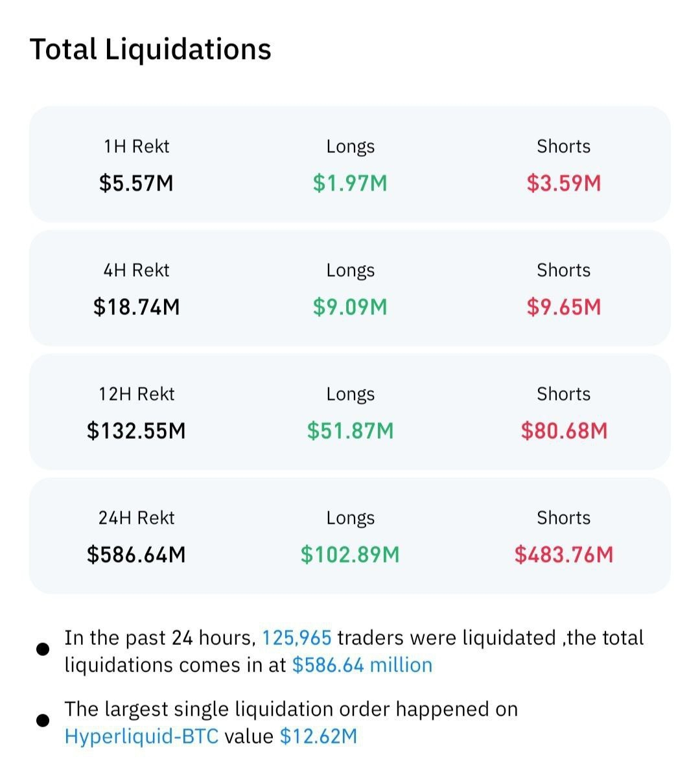The width and height of the screenshot is (700, 781).
Task: Click the blue $586.64 million link
Action: (x=362, y=665)
